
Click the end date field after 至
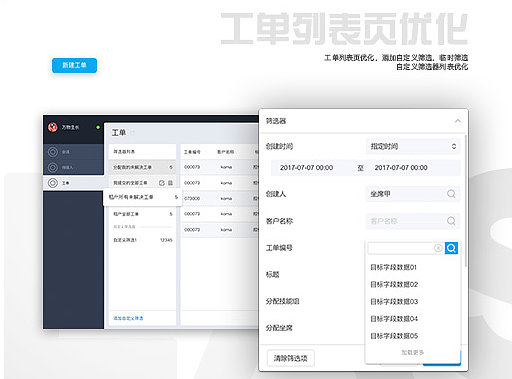(x=401, y=168)
